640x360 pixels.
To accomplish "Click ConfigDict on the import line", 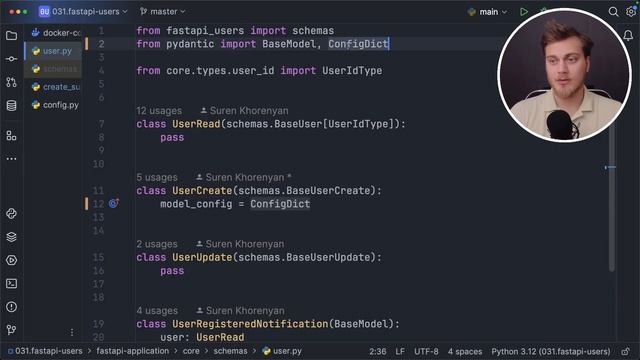I will (x=358, y=44).
